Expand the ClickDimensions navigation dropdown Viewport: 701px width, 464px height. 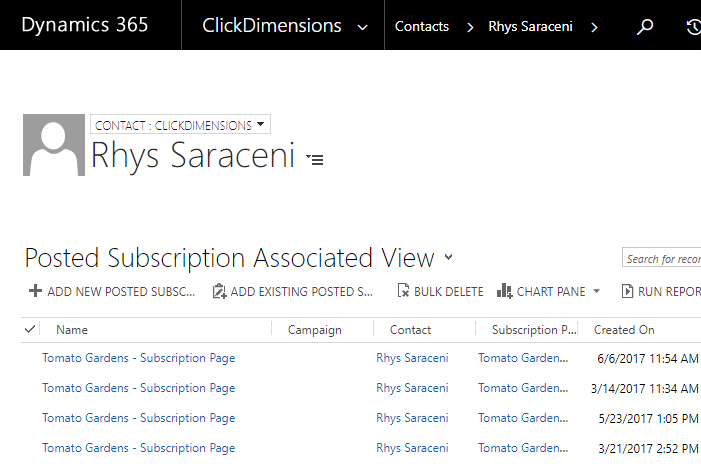[x=363, y=27]
